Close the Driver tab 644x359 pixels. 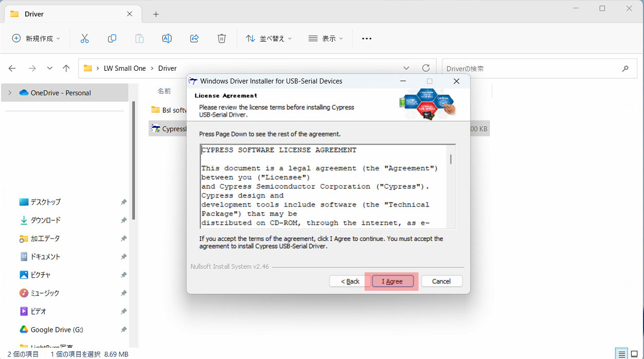[x=130, y=14]
